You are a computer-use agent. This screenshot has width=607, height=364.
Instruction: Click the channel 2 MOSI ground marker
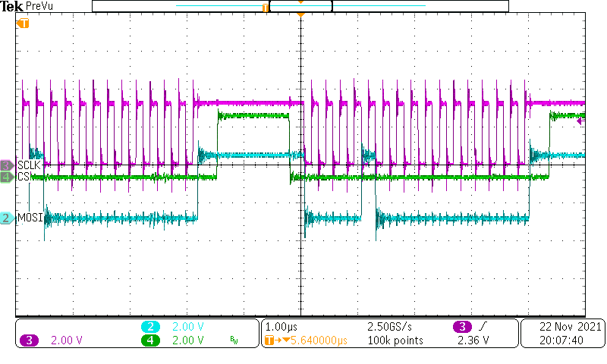[x=8, y=218]
